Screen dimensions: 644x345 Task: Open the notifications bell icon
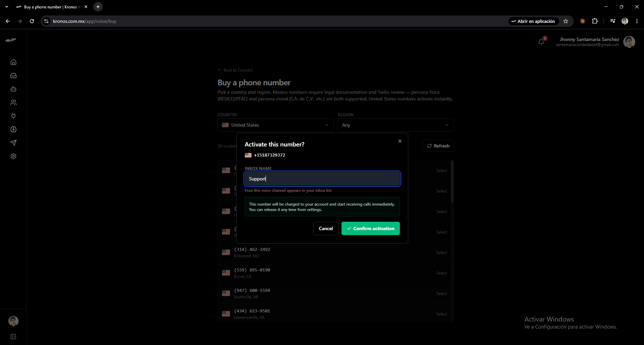point(541,42)
